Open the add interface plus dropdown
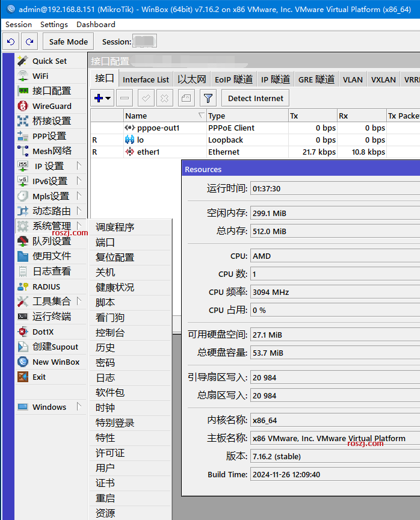 coord(102,98)
